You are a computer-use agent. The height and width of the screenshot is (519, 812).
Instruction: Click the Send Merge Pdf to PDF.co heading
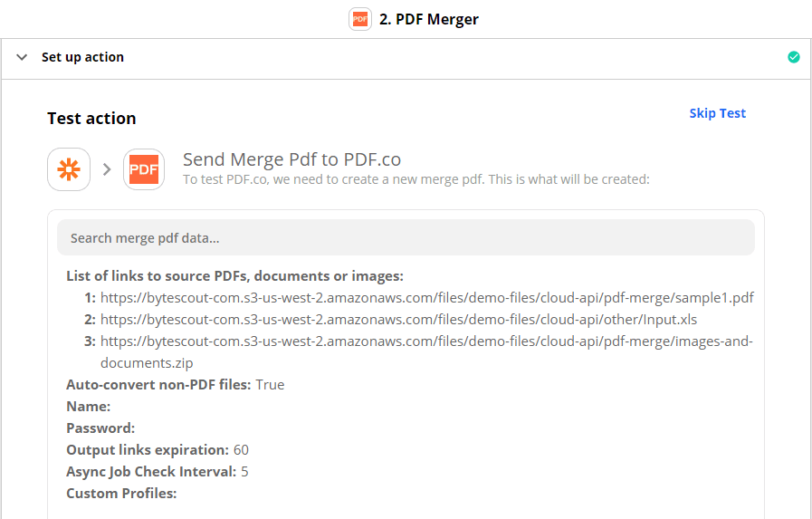[291, 159]
